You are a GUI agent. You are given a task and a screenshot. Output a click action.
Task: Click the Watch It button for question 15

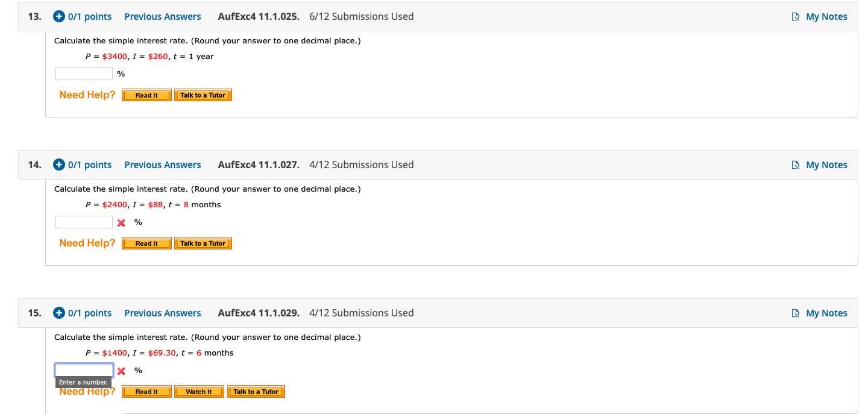199,391
